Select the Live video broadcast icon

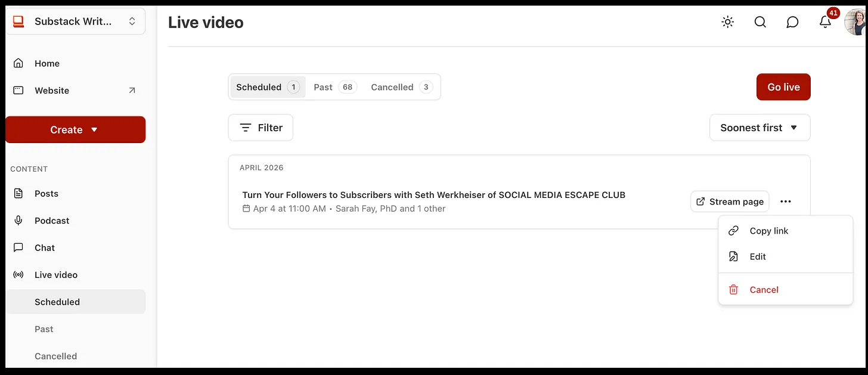[x=18, y=275]
